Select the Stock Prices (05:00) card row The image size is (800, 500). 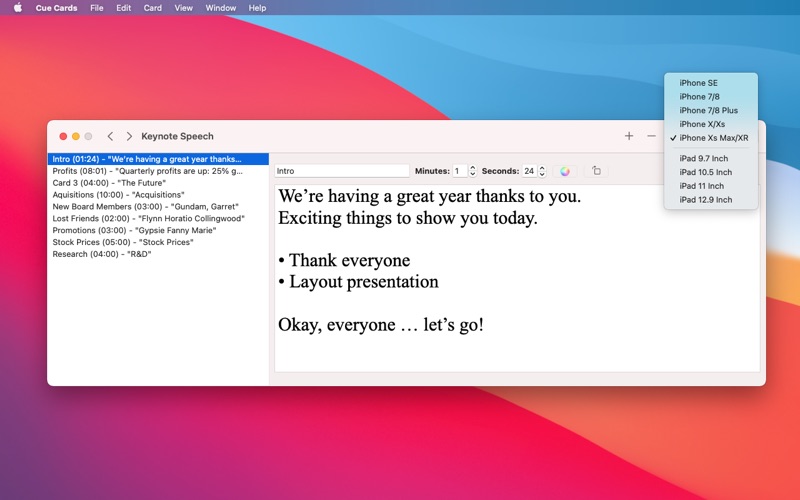click(x=158, y=242)
